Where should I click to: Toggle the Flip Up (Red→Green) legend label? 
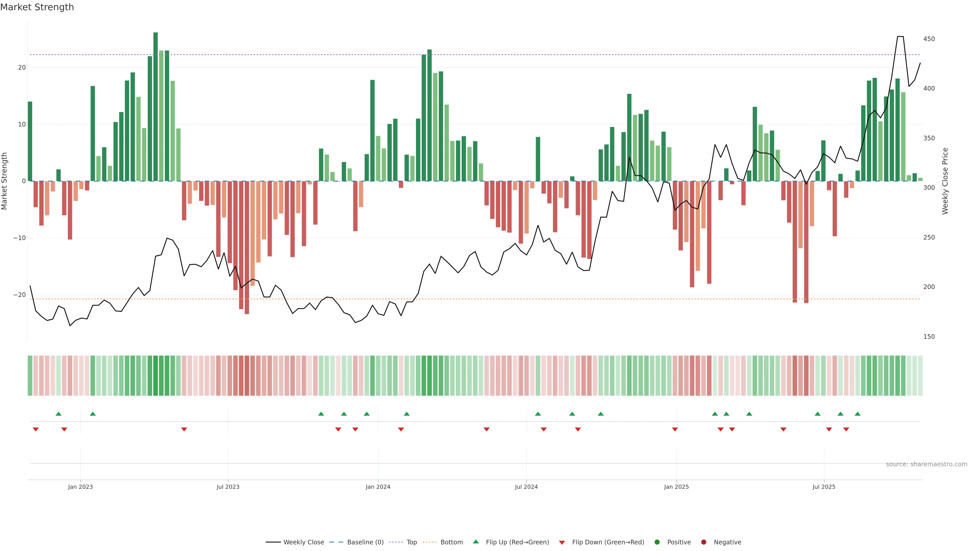(x=517, y=542)
